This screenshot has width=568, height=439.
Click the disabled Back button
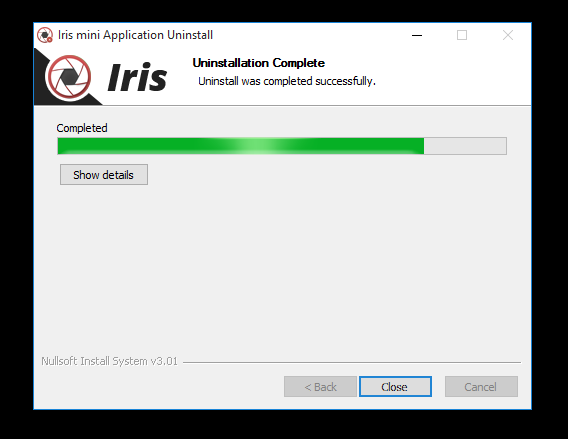click(320, 386)
